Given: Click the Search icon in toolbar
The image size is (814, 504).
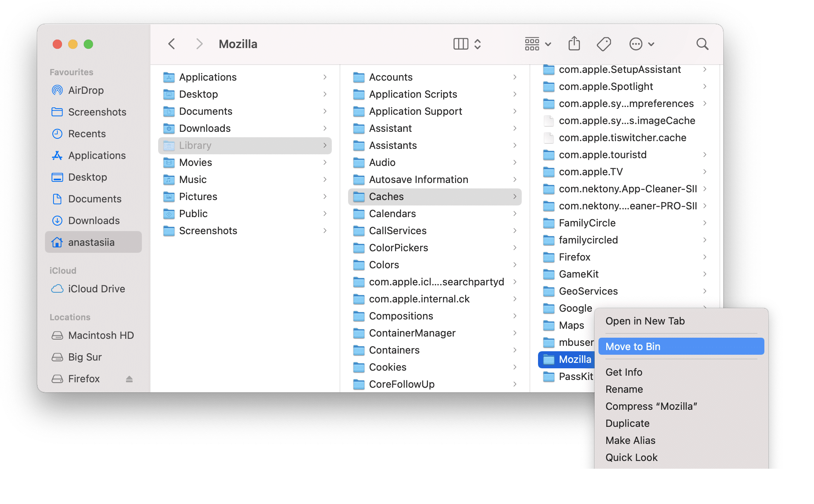Looking at the screenshot, I should coord(701,44).
